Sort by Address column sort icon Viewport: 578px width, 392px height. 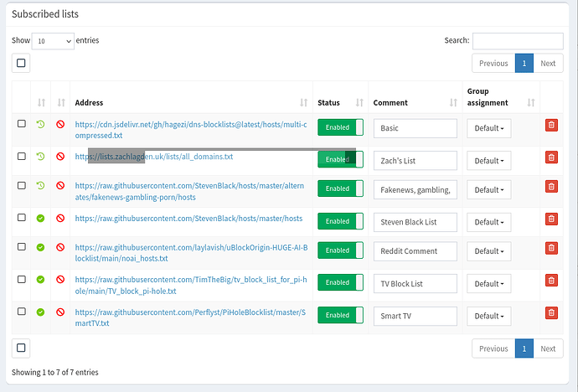pos(303,103)
